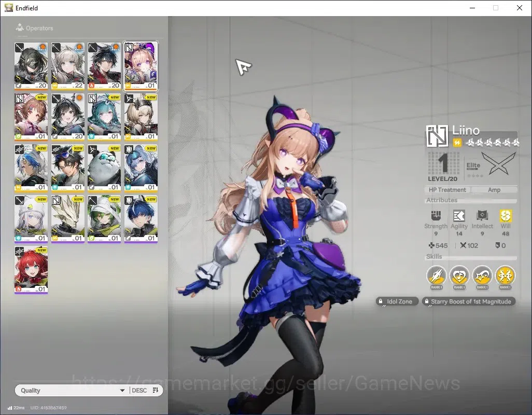
Task: Open the sword-slash basic attack skill
Action: coord(436,275)
